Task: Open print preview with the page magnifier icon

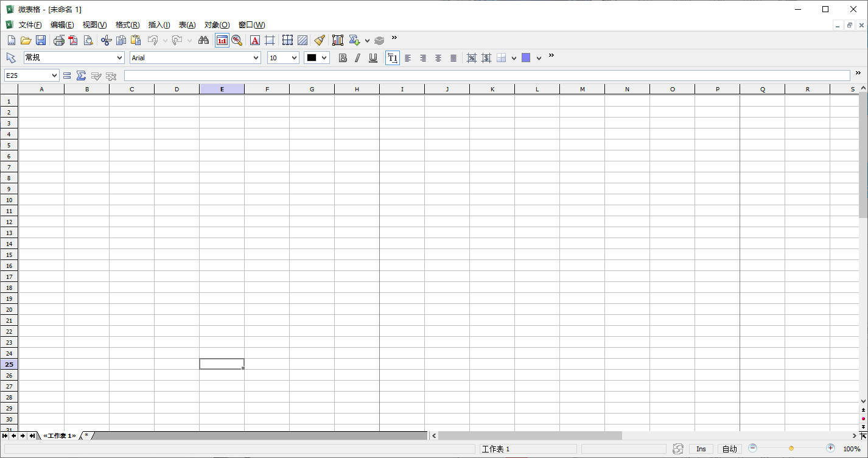Action: (x=88, y=41)
